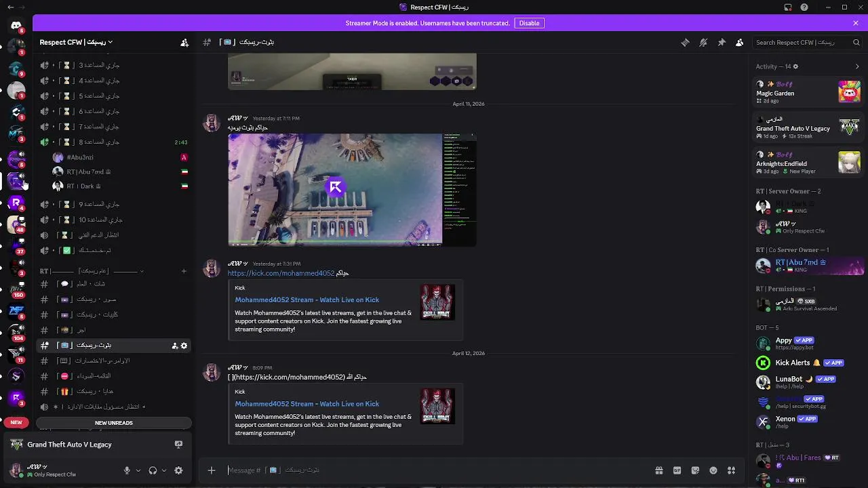Open Discord direct messages home icon

16,26
